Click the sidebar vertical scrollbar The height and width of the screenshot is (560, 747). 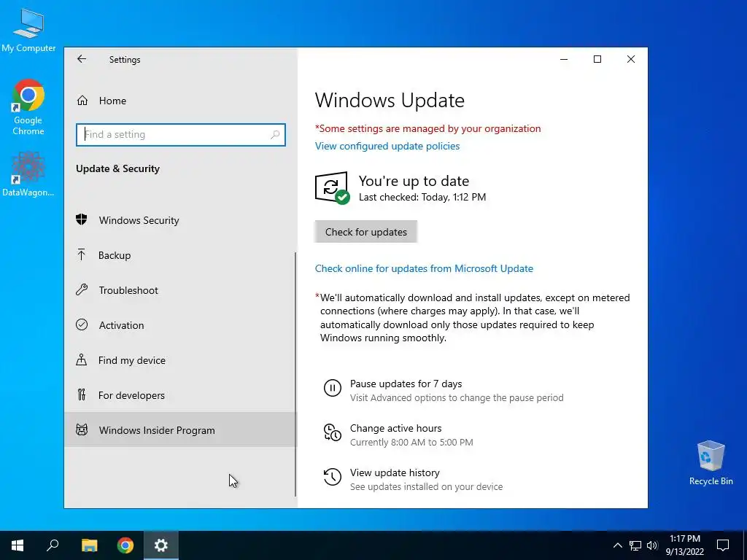[x=295, y=374]
